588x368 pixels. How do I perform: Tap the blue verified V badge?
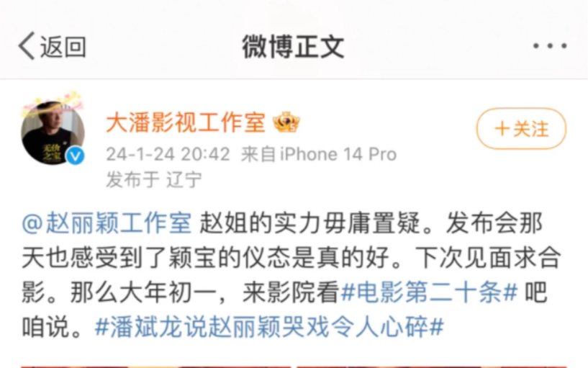click(x=76, y=156)
